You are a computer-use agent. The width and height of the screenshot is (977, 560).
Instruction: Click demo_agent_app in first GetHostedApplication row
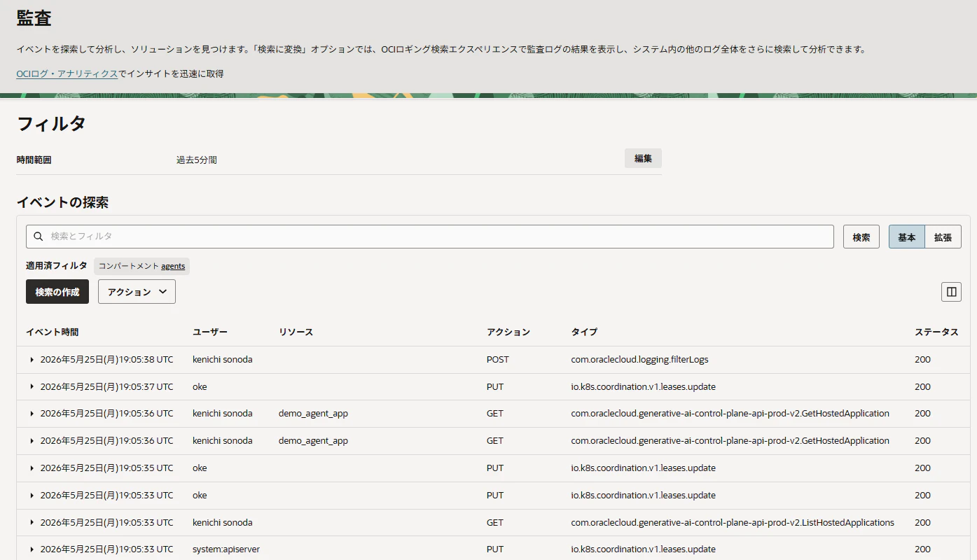313,414
